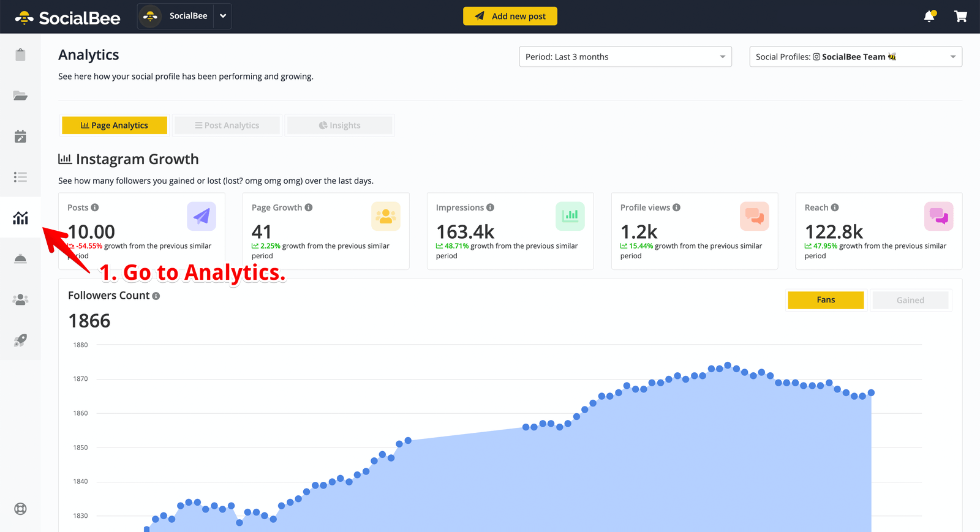This screenshot has height=532, width=980.
Task: Click Posts paper plane icon
Action: (202, 216)
